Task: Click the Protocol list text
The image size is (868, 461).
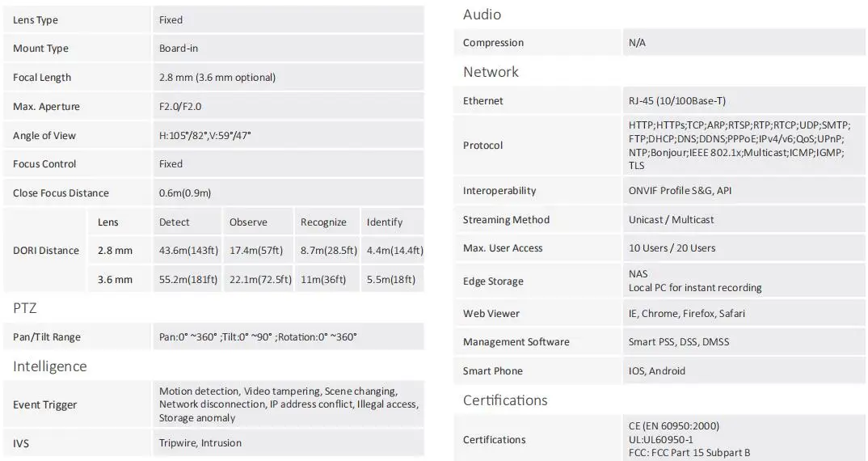Action: click(739, 145)
